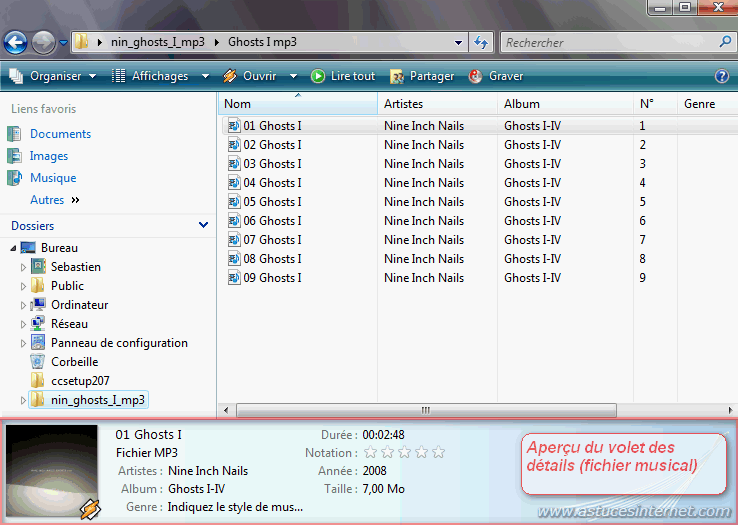The image size is (738, 525).
Task: Edit the Genre field in details pane
Action: click(235, 507)
